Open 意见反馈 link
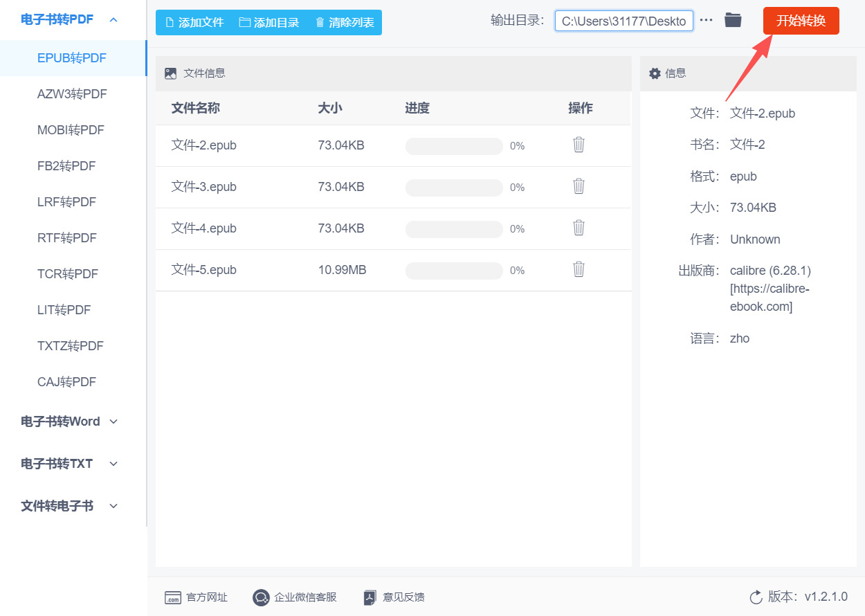Screen dimensions: 865x616 403,597
